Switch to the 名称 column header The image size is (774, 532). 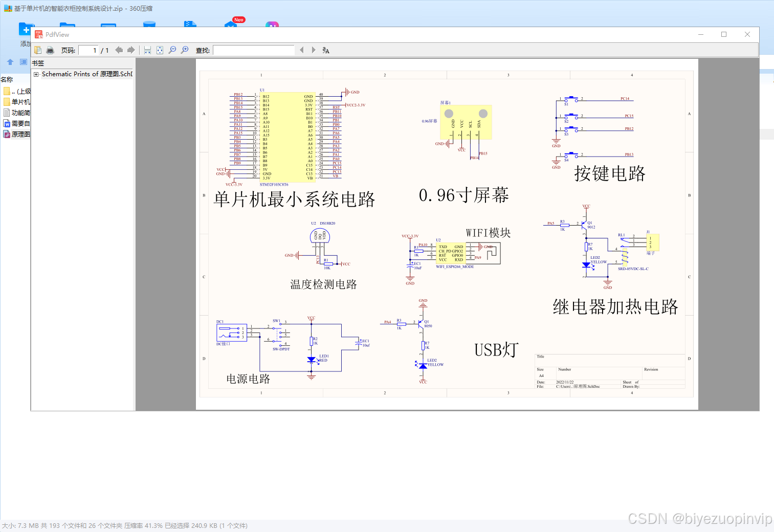pos(7,79)
